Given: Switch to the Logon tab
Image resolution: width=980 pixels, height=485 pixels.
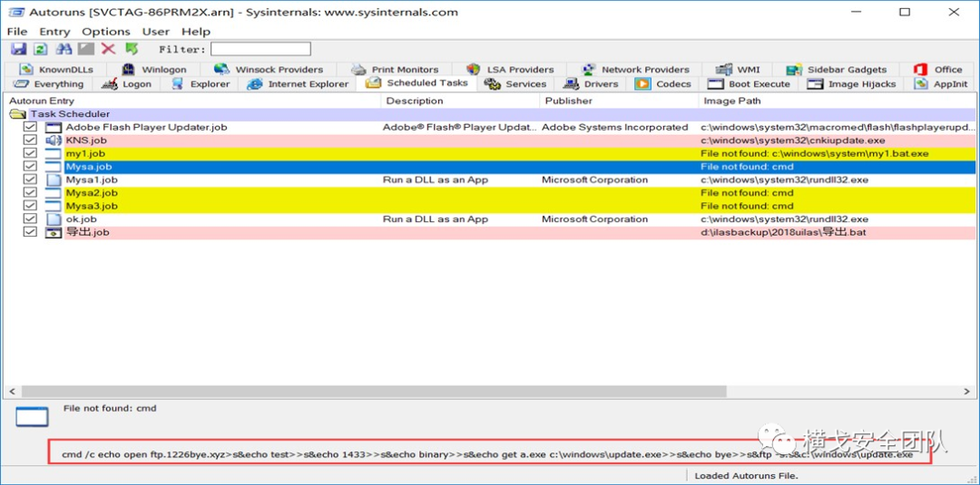Looking at the screenshot, I should 127,83.
